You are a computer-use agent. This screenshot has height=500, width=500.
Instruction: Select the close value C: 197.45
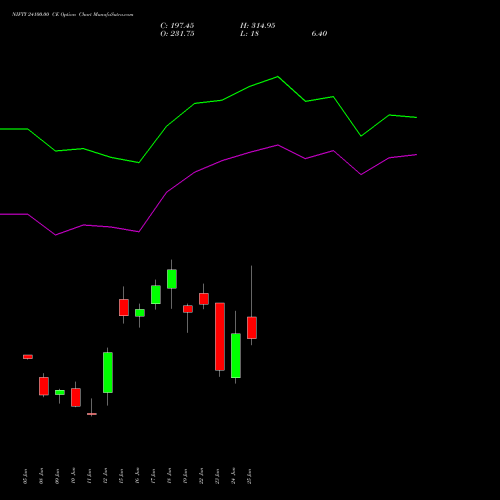pyautogui.click(x=177, y=26)
